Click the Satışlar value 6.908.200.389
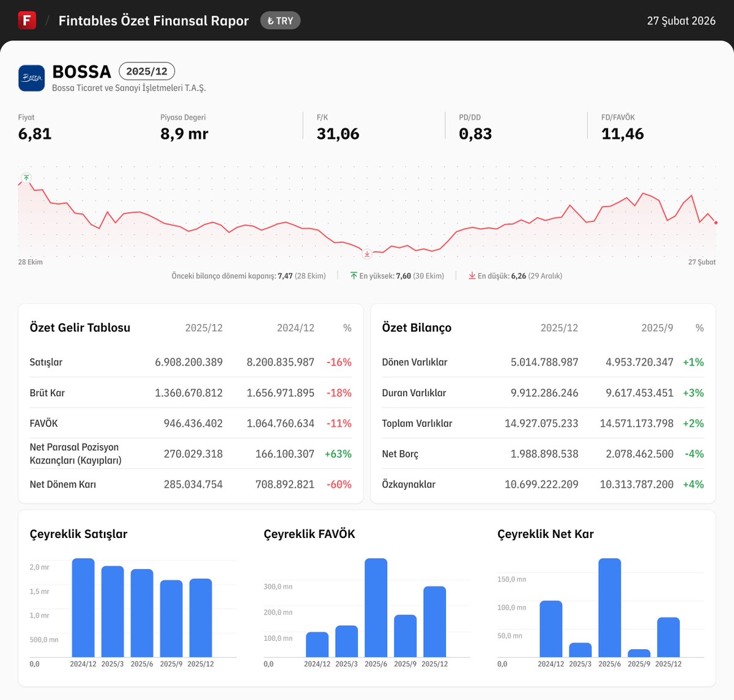The image size is (734, 700). 189,362
